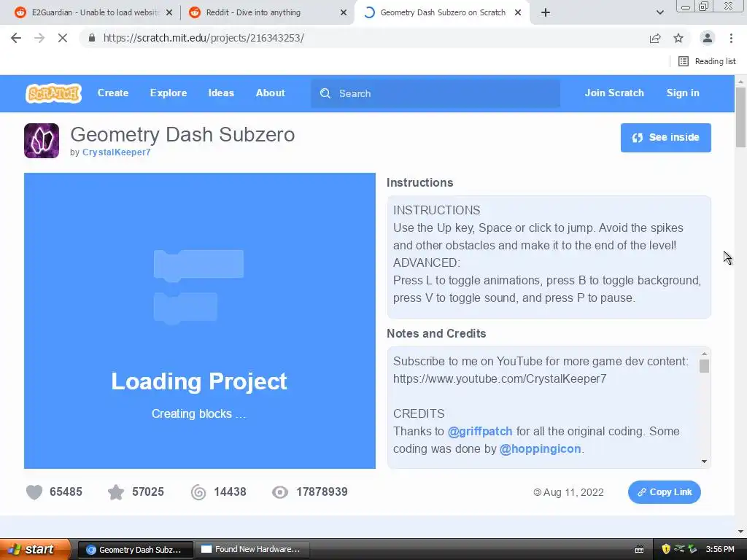Select the Geometry Dash Subzero tab
Screen dimensions: 747x560
442,13
